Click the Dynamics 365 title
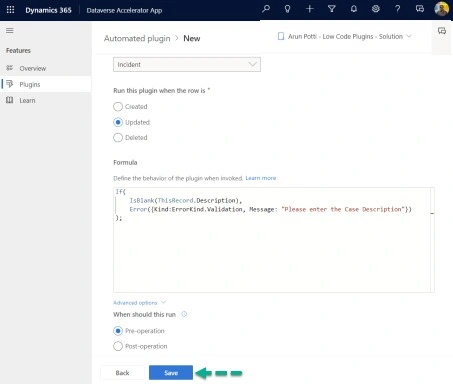 point(48,10)
